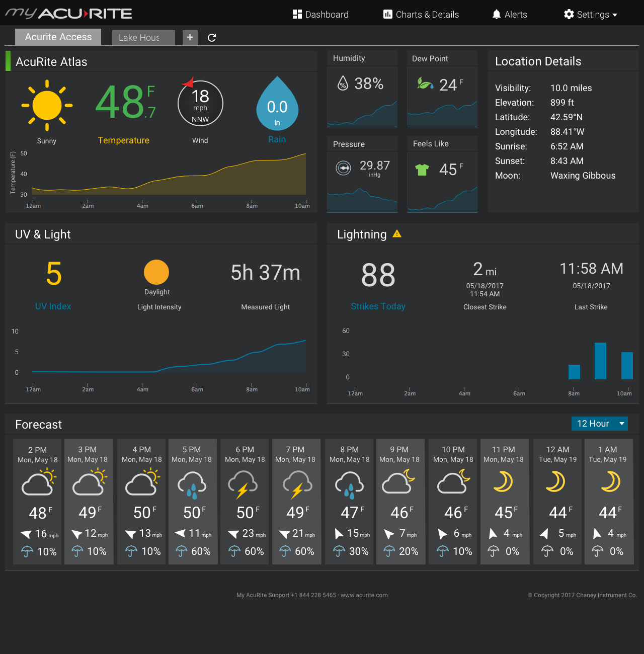Open the Pressure mini chart

pyautogui.click(x=362, y=200)
